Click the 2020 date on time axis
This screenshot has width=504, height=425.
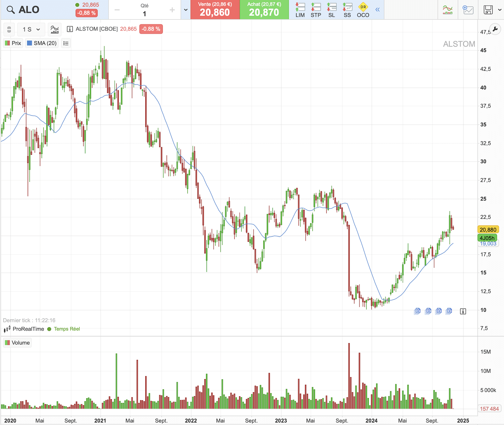coord(10,421)
